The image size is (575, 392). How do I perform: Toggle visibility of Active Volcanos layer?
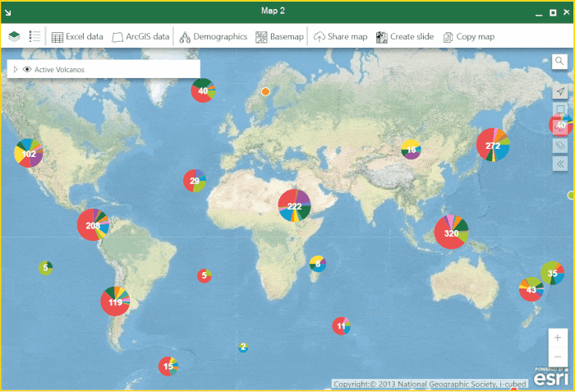coord(27,69)
